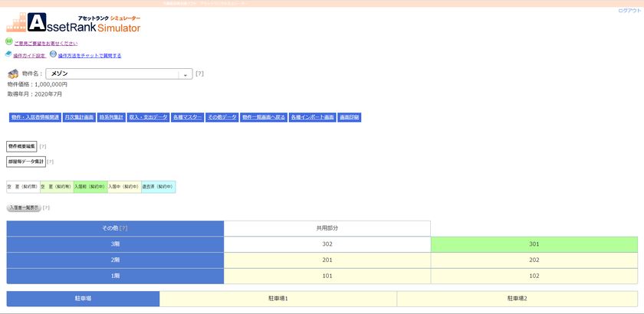The width and height of the screenshot is (644, 314).
Task: Click the help [?] next to property name dropdown
Action: [199, 74]
